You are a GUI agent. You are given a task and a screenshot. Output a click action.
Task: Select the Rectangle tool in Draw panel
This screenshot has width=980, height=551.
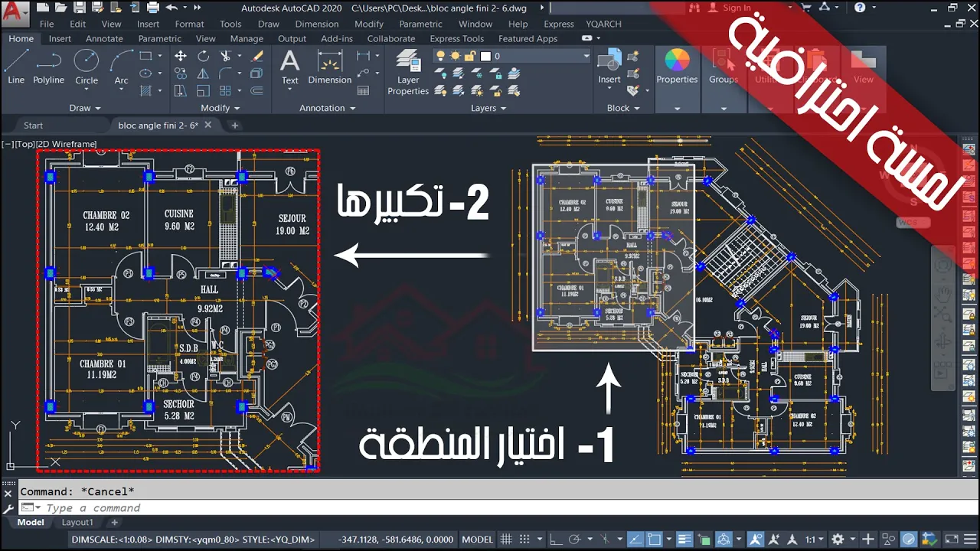click(x=145, y=56)
